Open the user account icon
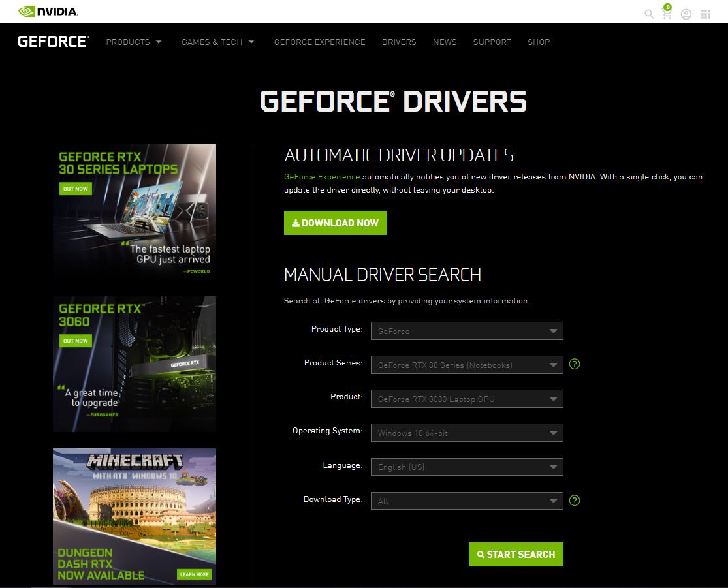Screen dimensions: 728x588 pos(686,14)
